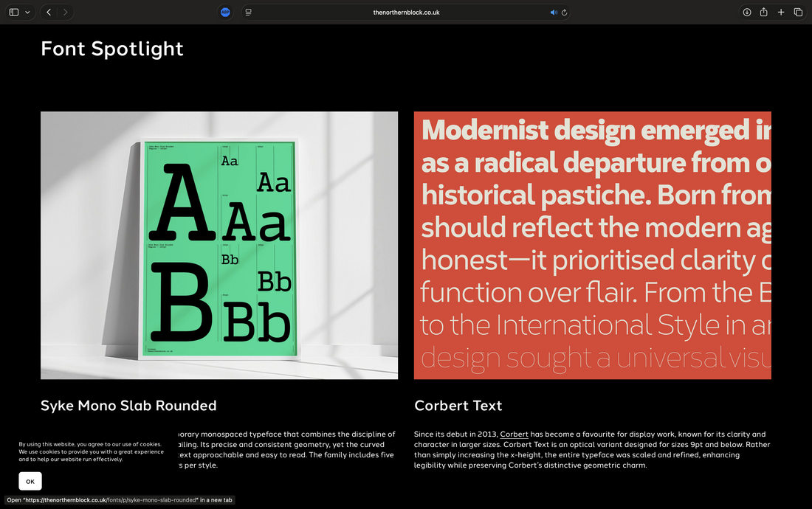
Task: Open the red Corbert Text specimen image
Action: pyautogui.click(x=592, y=245)
